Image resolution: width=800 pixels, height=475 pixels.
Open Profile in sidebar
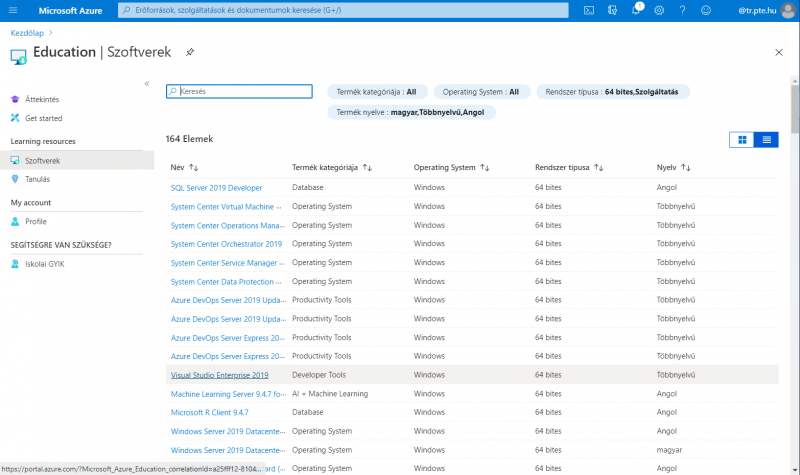click(x=36, y=221)
